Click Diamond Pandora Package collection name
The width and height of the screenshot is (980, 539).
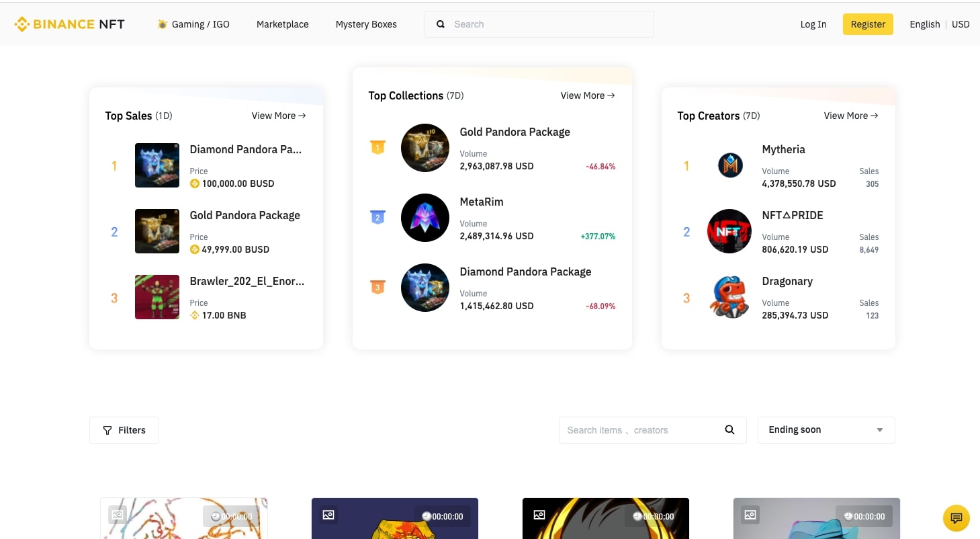pos(526,272)
